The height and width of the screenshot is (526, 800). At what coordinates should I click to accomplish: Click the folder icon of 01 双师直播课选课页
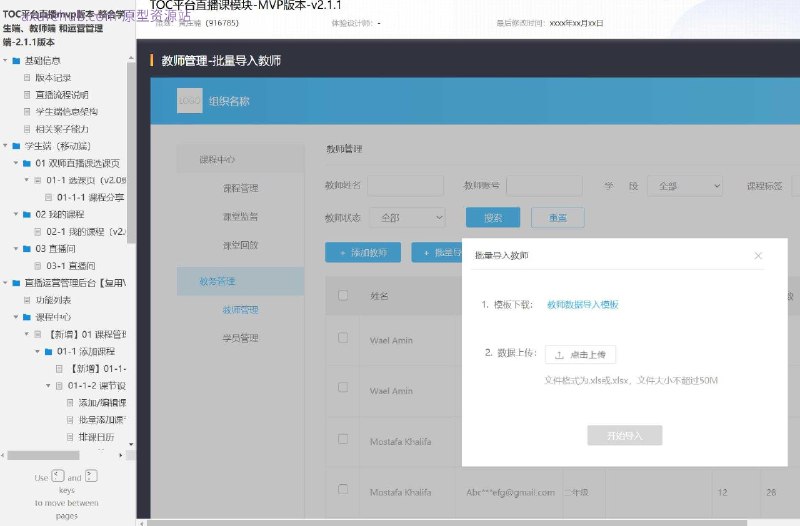pyautogui.click(x=27, y=163)
